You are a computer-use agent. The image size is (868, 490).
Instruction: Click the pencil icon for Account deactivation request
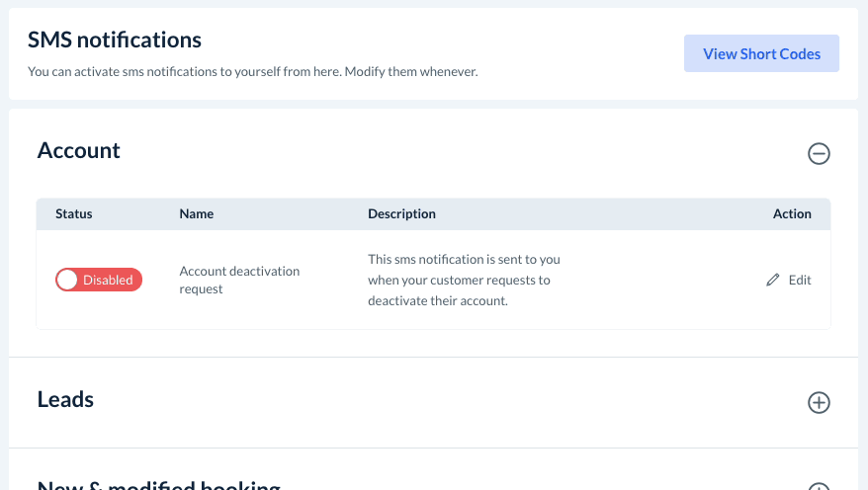coord(773,281)
